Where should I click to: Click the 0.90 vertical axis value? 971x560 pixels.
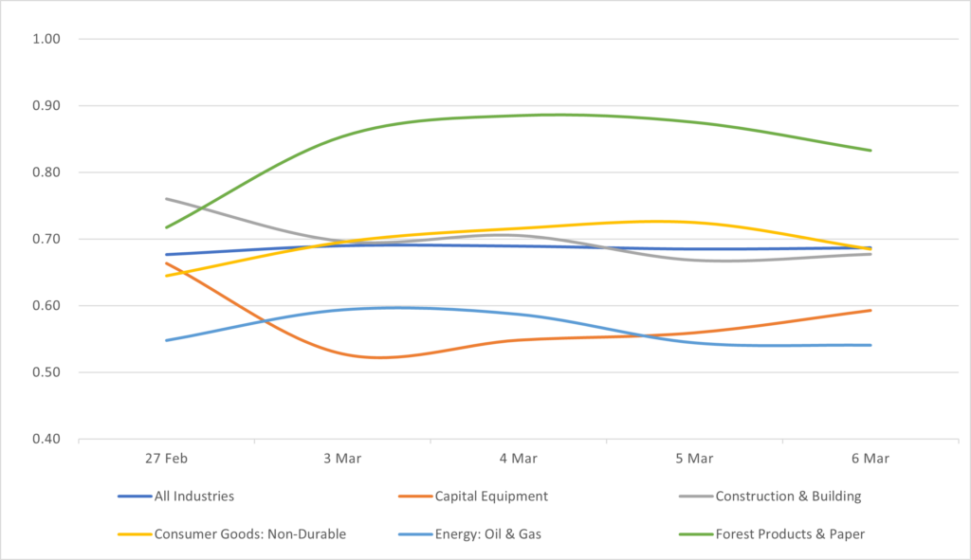pos(46,106)
